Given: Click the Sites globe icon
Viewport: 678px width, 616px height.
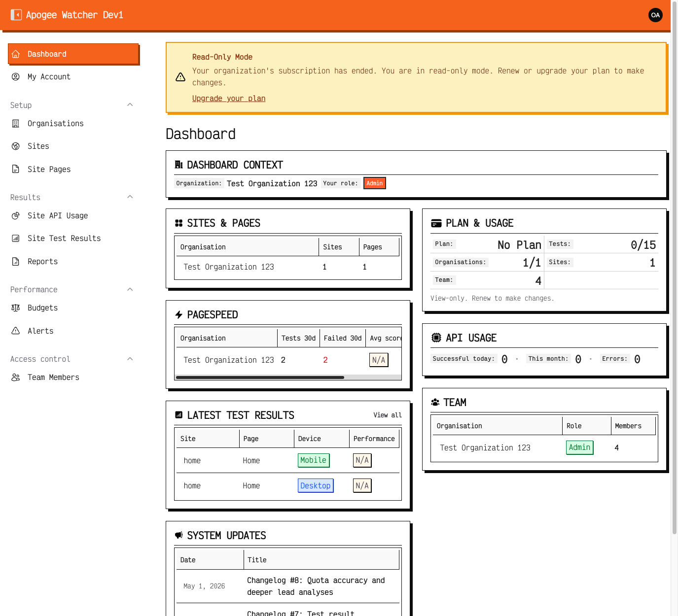Looking at the screenshot, I should (16, 146).
